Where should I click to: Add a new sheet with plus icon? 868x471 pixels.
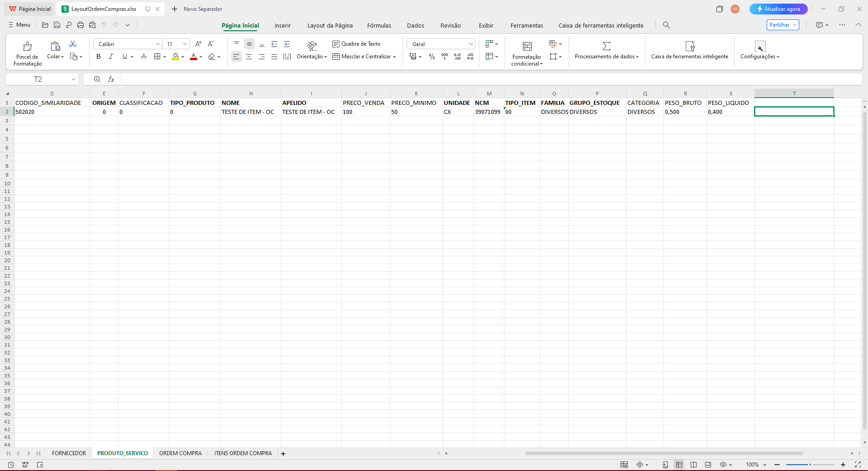(283, 453)
